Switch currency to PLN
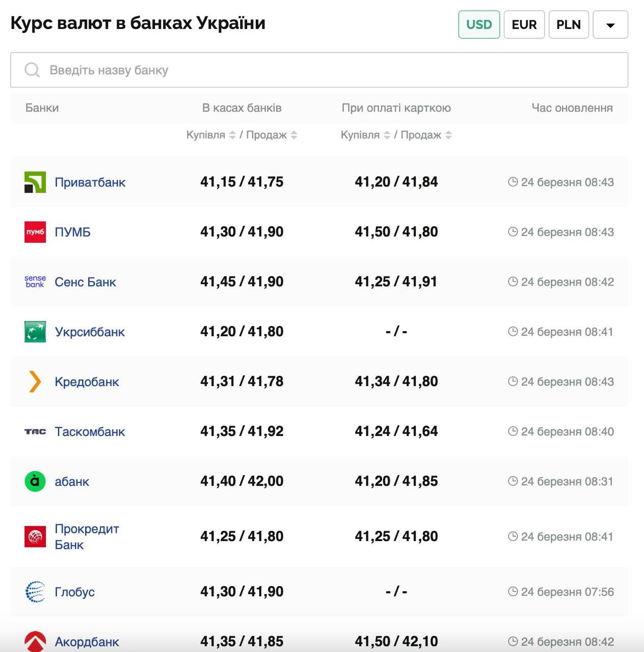Screen dimensions: 644x652 569,24
